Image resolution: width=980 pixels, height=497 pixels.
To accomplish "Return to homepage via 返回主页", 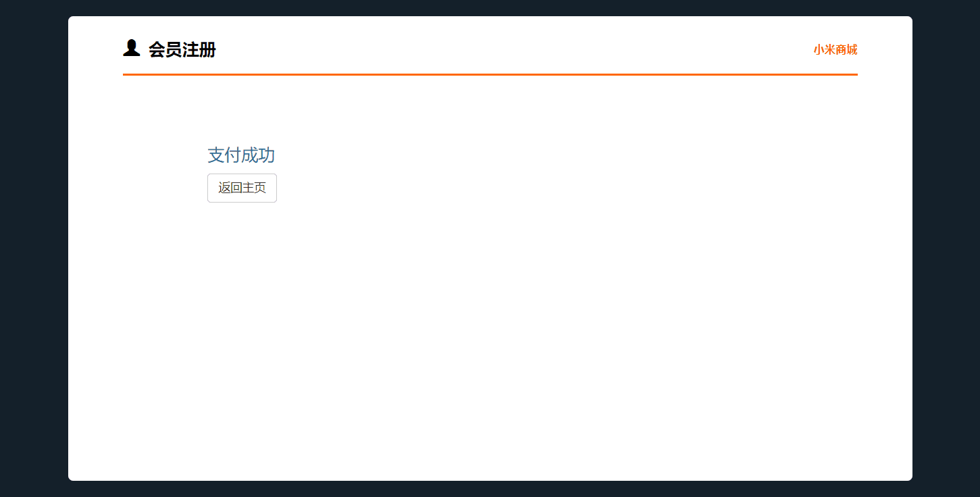I will (x=242, y=188).
